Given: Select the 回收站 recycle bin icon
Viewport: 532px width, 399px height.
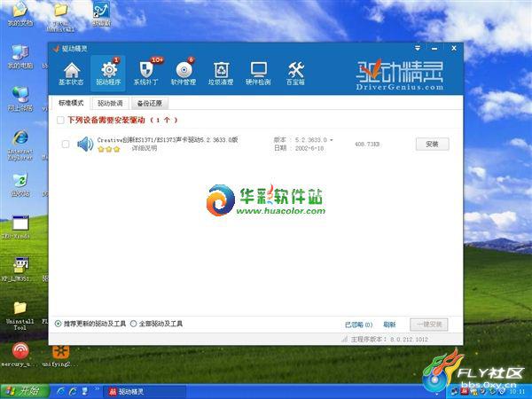Looking at the screenshot, I should (x=20, y=185).
